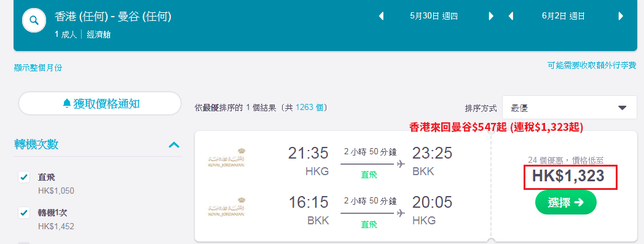644x244 pixels.
Task: Click the green 選擇 button
Action: point(565,202)
